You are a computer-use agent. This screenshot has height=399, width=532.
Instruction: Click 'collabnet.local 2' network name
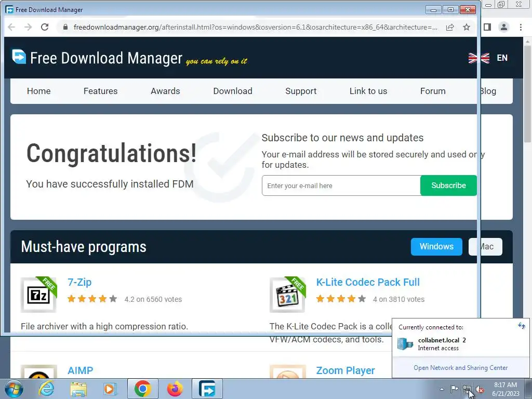pos(442,340)
